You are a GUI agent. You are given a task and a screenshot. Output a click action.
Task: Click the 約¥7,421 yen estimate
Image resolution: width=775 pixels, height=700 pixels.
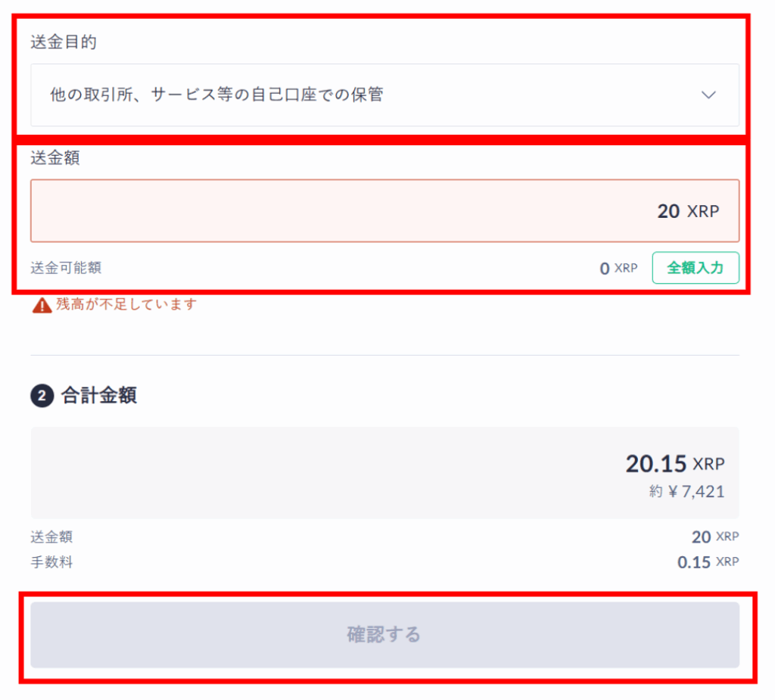click(686, 492)
